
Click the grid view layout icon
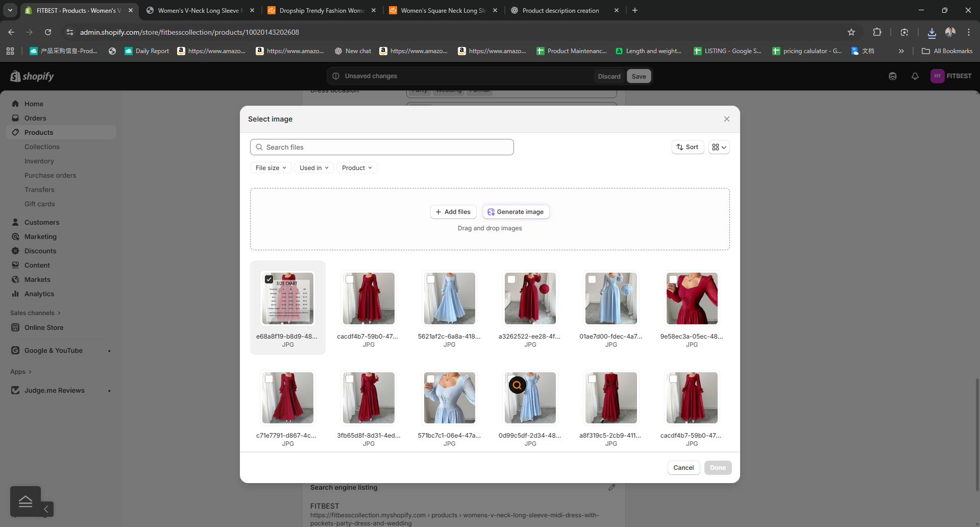pos(719,147)
